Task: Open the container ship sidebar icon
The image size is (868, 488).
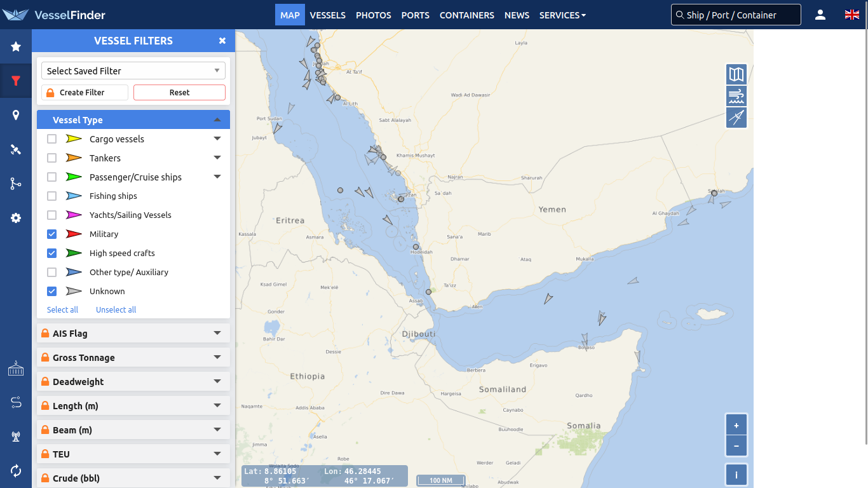Action: point(16,369)
